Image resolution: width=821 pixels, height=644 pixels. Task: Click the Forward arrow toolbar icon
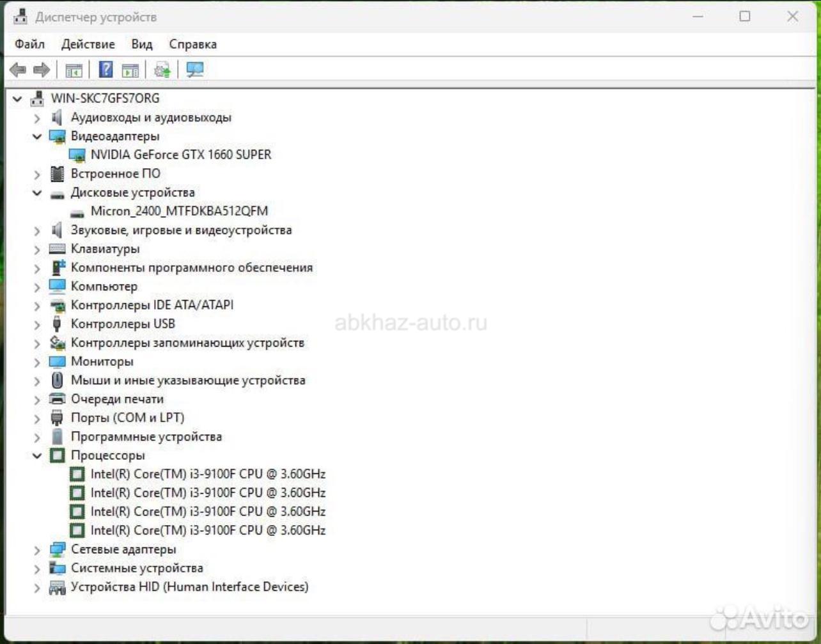point(42,70)
